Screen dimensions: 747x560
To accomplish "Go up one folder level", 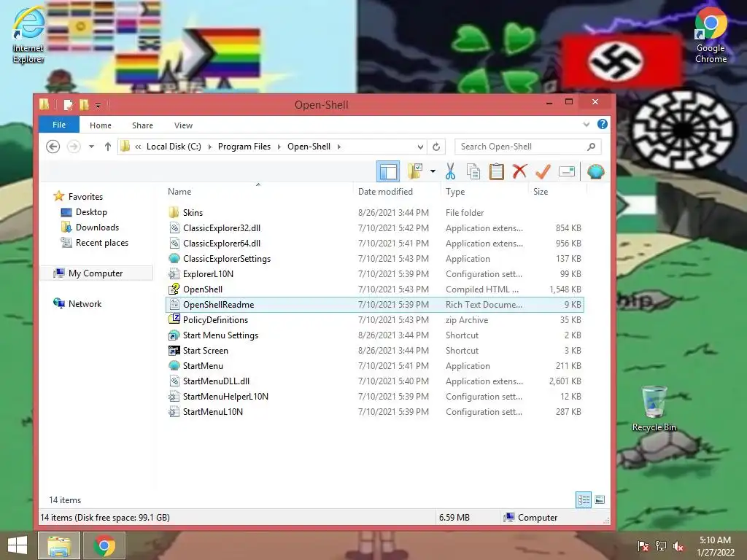I will (x=108, y=147).
